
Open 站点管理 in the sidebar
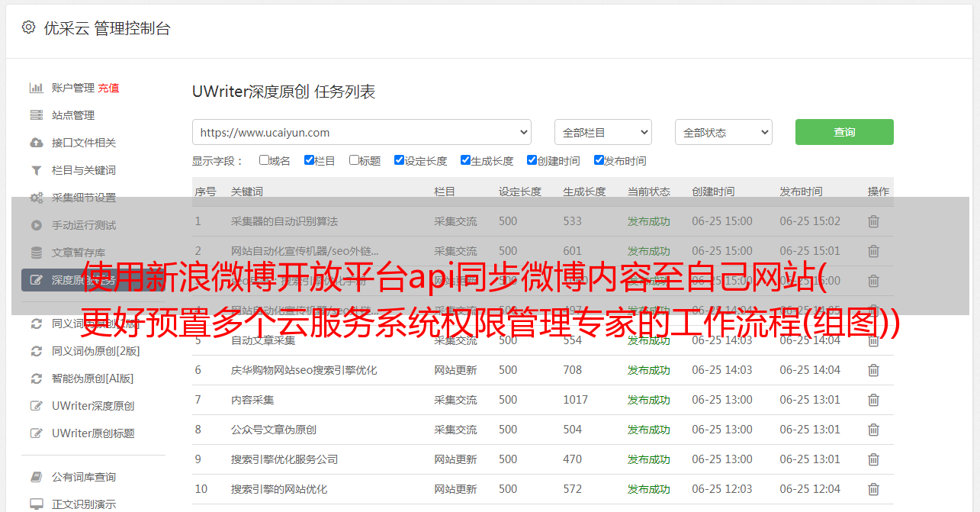click(x=73, y=115)
